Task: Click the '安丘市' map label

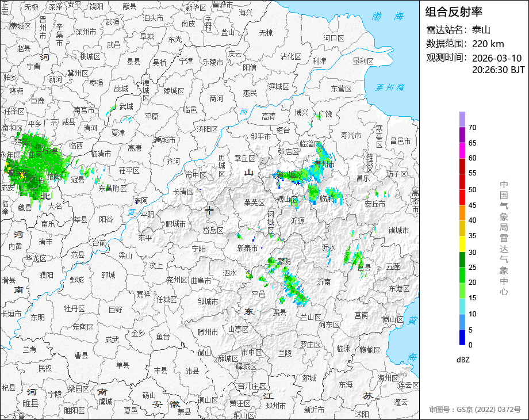Action: click(375, 204)
